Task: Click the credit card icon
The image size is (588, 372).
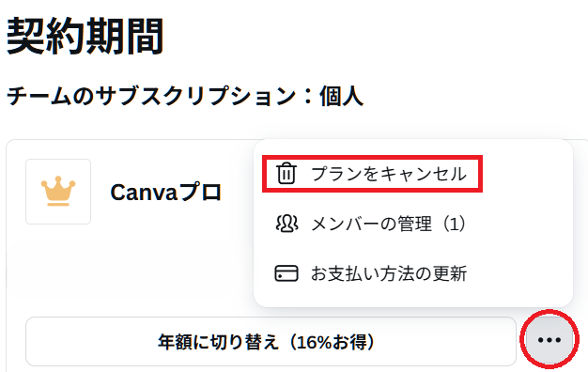Action: [x=286, y=273]
